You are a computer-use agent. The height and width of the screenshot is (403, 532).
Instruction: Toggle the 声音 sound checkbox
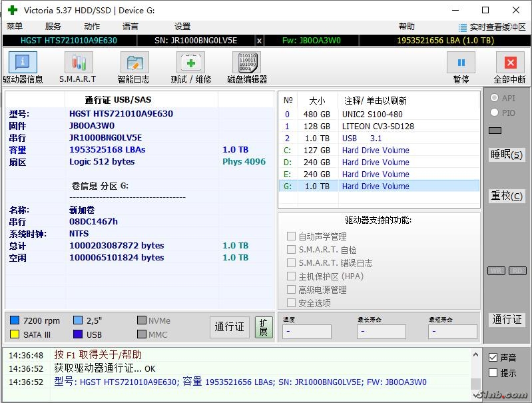(493, 358)
